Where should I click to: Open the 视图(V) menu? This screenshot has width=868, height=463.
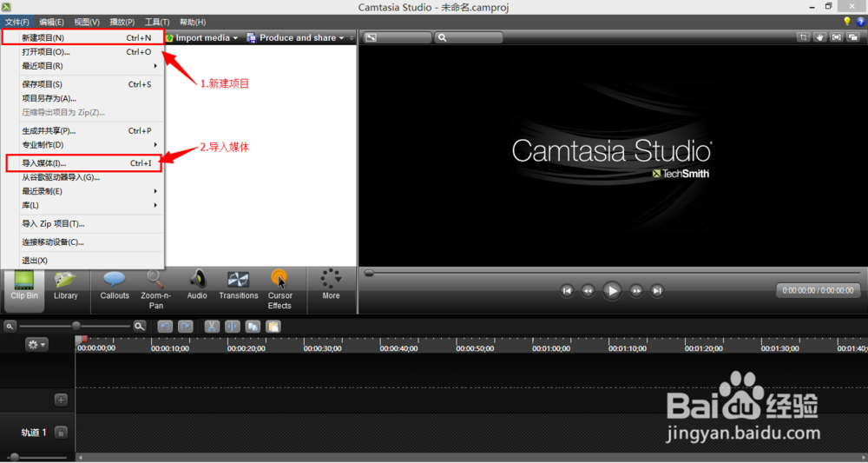(x=87, y=23)
